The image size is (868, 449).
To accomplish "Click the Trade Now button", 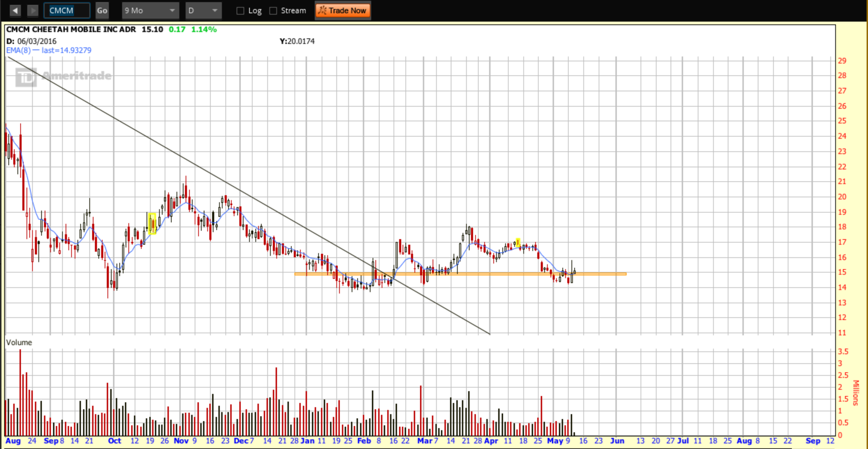I will (343, 10).
